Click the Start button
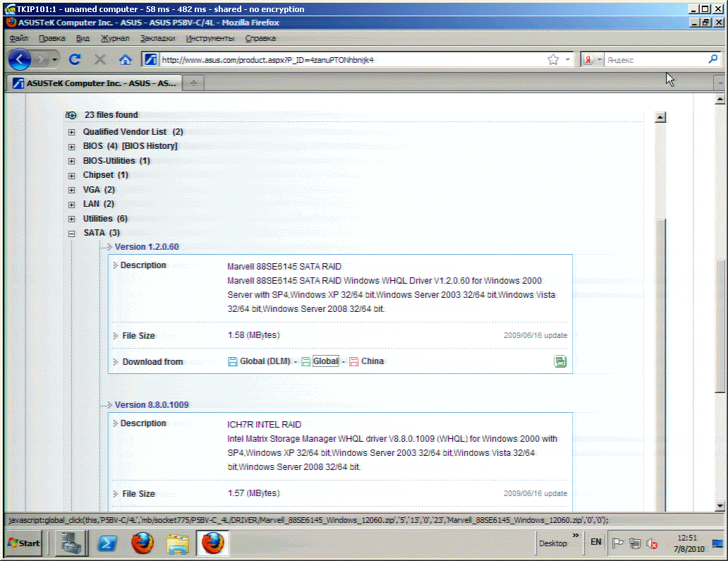This screenshot has height=561, width=728. [x=24, y=543]
